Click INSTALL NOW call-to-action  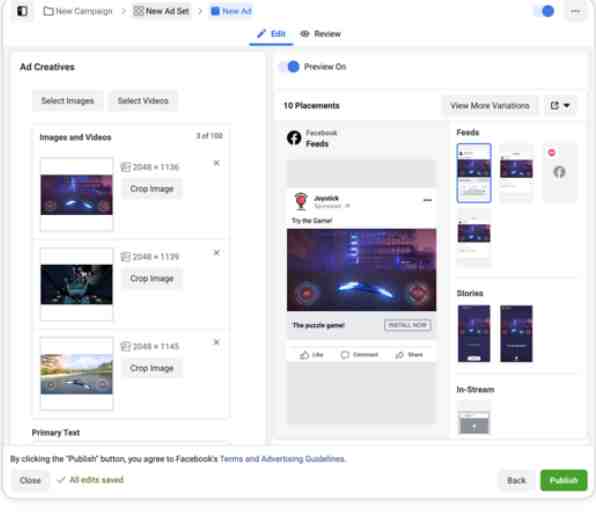click(407, 325)
